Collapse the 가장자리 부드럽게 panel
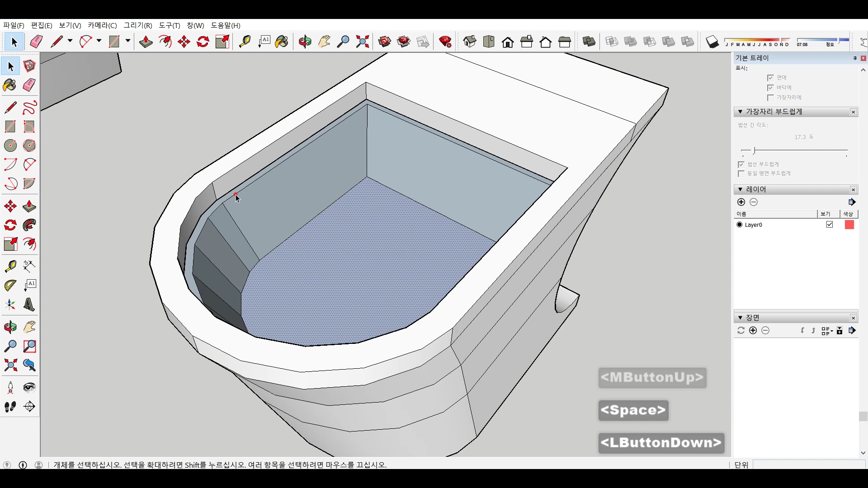The height and width of the screenshot is (488, 868). [x=740, y=112]
